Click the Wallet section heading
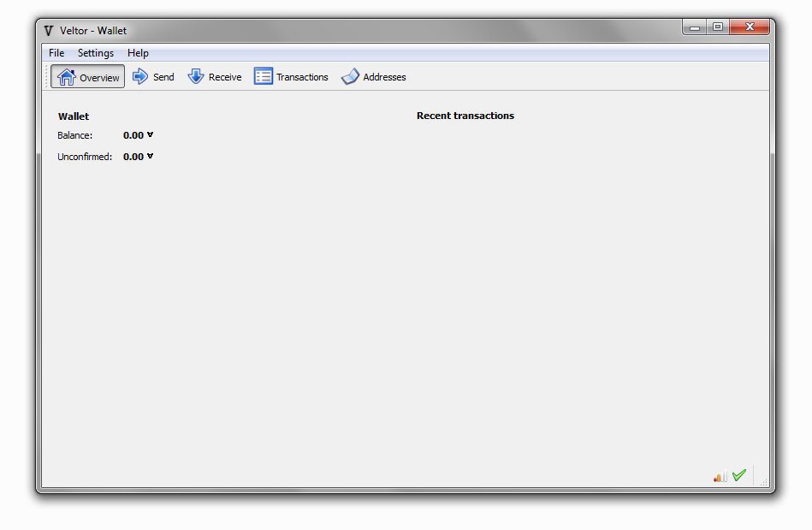 click(x=74, y=116)
